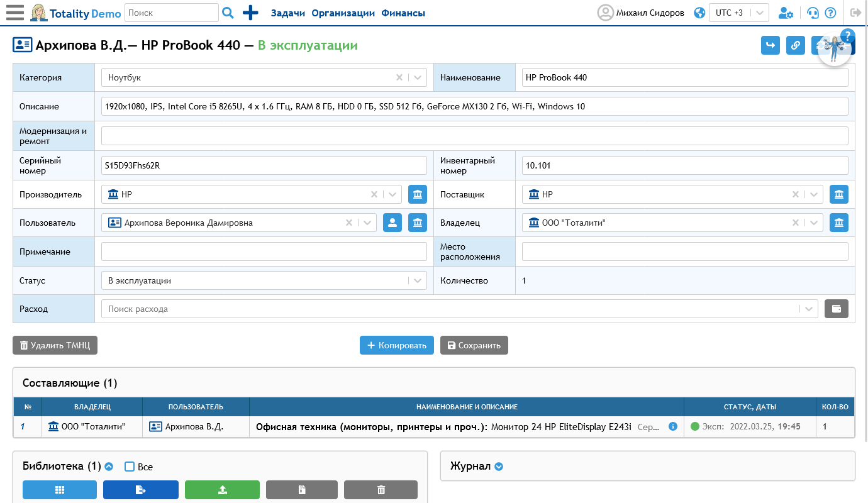Clear the Поставщик HP value
This screenshot has height=503, width=868.
pyautogui.click(x=796, y=194)
